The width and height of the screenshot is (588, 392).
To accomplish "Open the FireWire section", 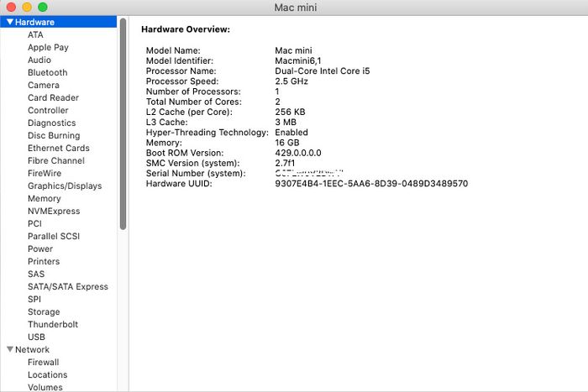I will point(45,173).
